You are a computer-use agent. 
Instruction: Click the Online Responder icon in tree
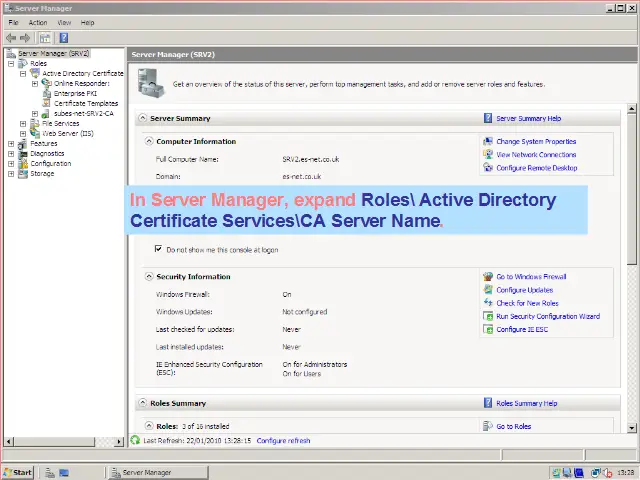click(47, 83)
